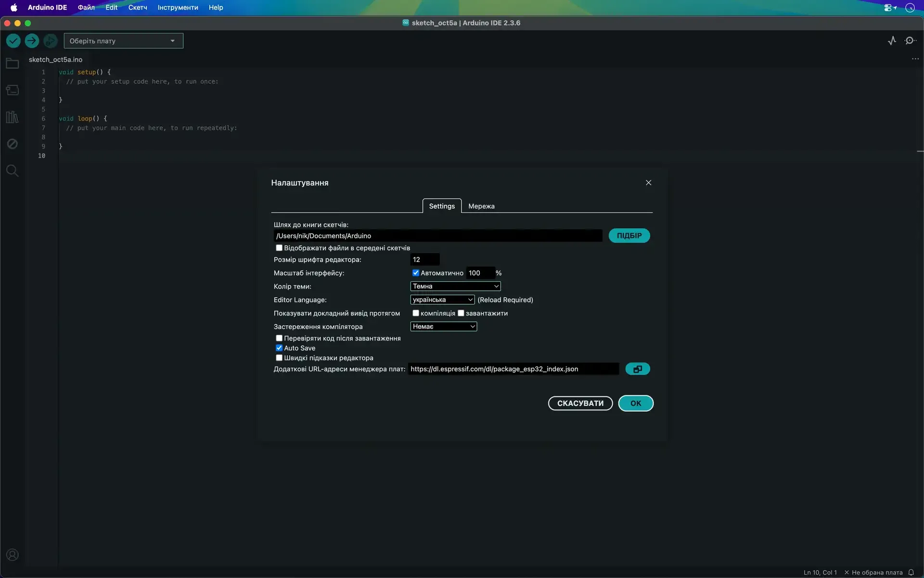Click the Verify checkmark toolbar icon
Image resolution: width=924 pixels, height=578 pixels.
(x=13, y=41)
